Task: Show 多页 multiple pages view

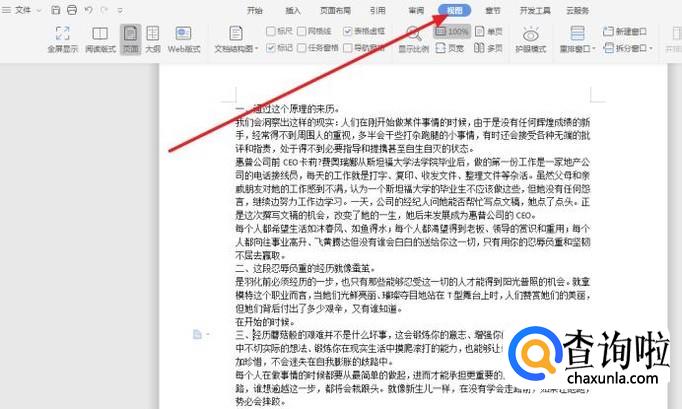Action: (x=488, y=48)
